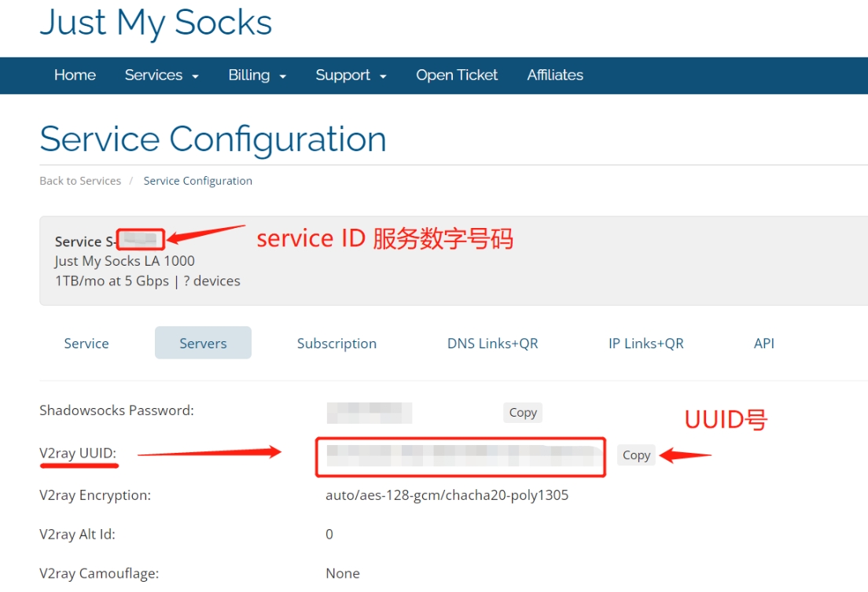Image resolution: width=868 pixels, height=592 pixels.
Task: Switch to the API tab
Action: click(x=764, y=344)
